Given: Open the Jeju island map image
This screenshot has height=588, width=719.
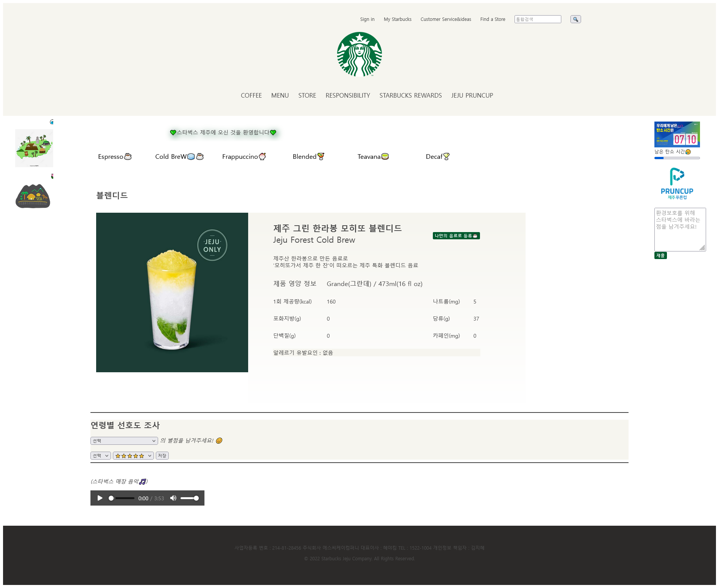Looking at the screenshot, I should (x=34, y=148).
